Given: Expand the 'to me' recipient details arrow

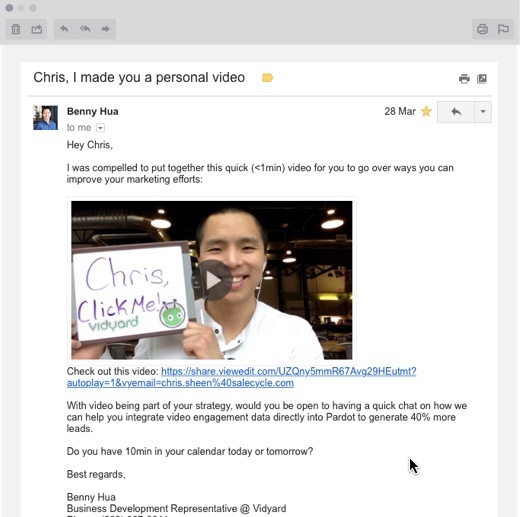Looking at the screenshot, I should [100, 128].
